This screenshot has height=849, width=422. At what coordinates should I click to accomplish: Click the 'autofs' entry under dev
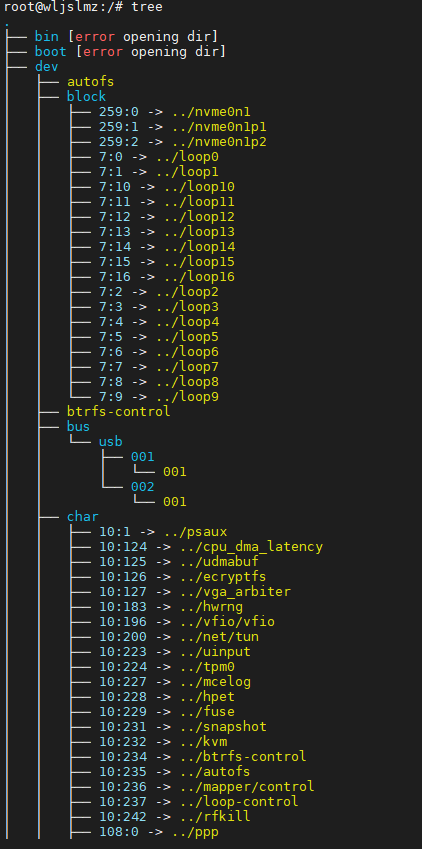90,82
